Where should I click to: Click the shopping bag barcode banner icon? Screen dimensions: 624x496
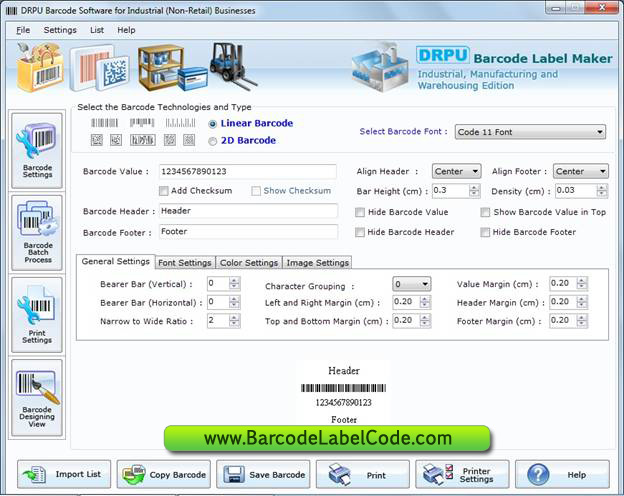[40, 67]
